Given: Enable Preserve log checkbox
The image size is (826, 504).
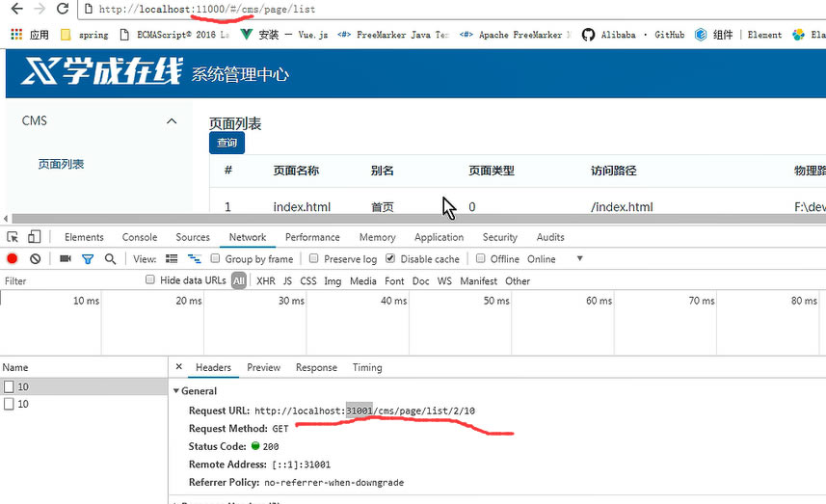Looking at the screenshot, I should pyautogui.click(x=314, y=258).
